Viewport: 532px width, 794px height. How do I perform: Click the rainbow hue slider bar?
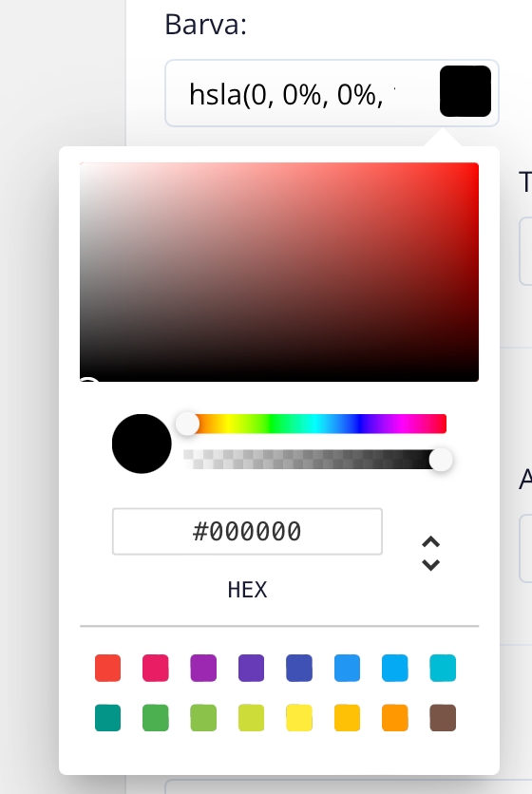coord(314,424)
